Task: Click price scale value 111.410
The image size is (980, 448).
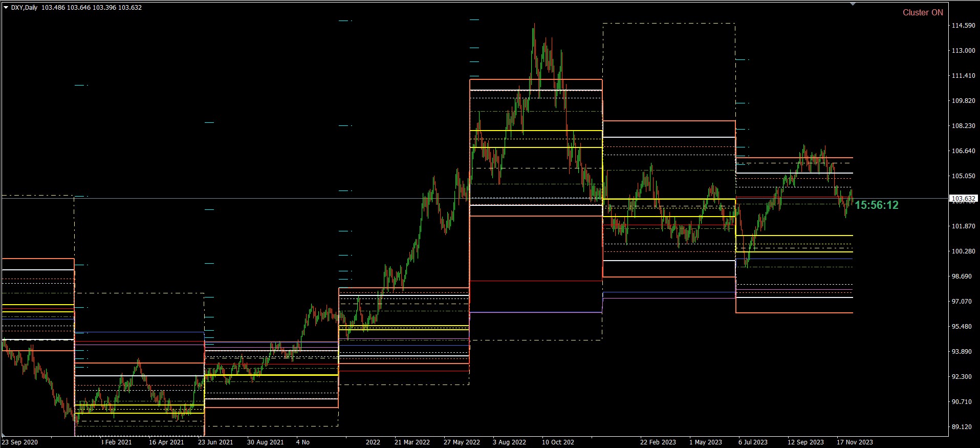Action: 963,76
